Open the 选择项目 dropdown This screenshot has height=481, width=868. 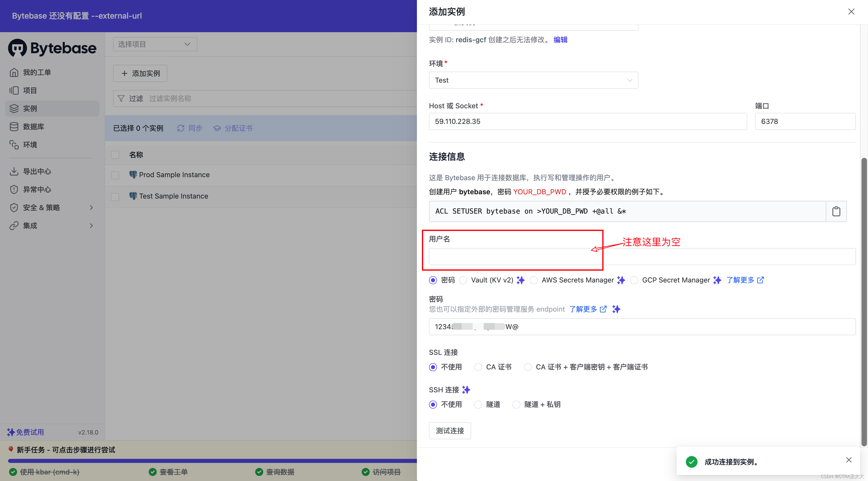coord(155,44)
